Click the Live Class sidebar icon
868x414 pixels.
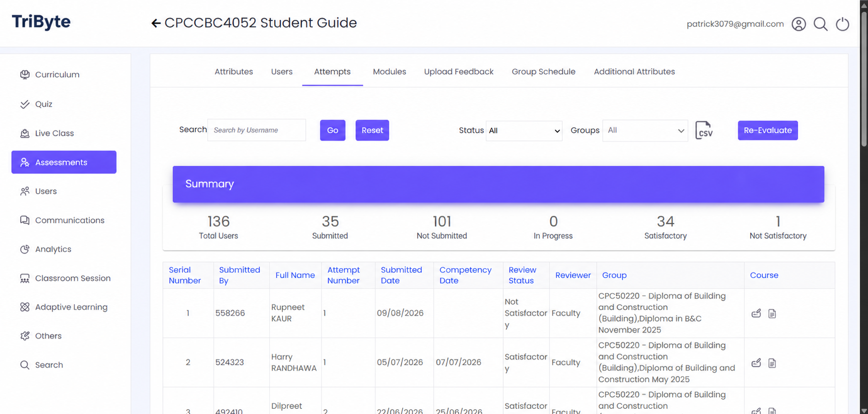(x=25, y=133)
